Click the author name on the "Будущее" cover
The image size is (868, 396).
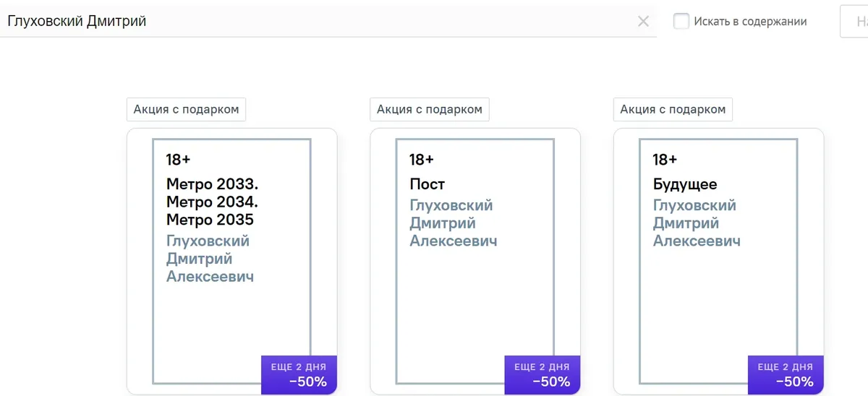(x=696, y=223)
